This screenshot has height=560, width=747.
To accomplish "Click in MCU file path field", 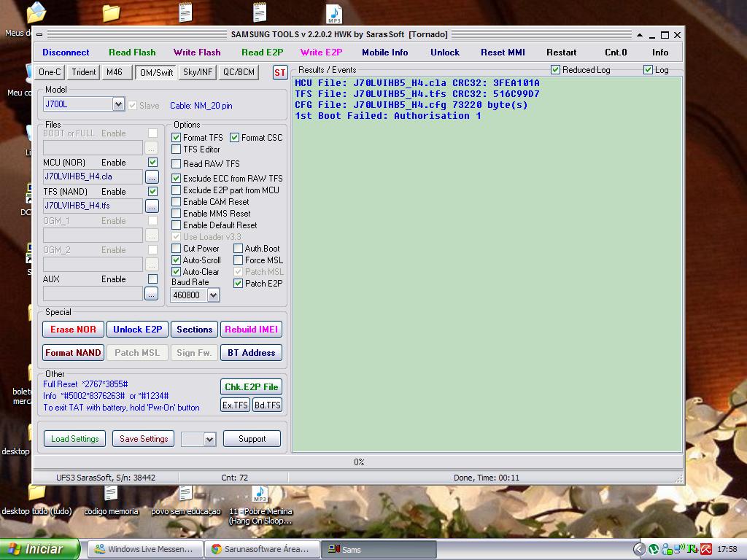I will click(x=93, y=176).
